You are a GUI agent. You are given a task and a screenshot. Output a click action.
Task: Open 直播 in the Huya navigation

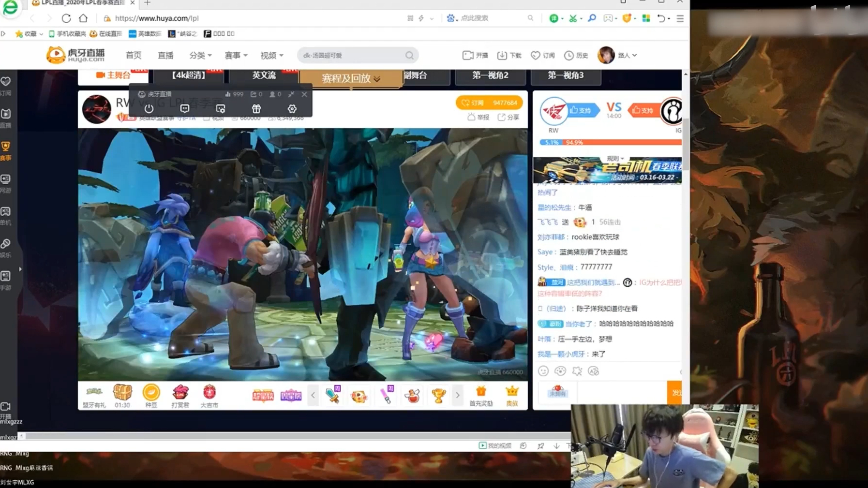pos(165,55)
